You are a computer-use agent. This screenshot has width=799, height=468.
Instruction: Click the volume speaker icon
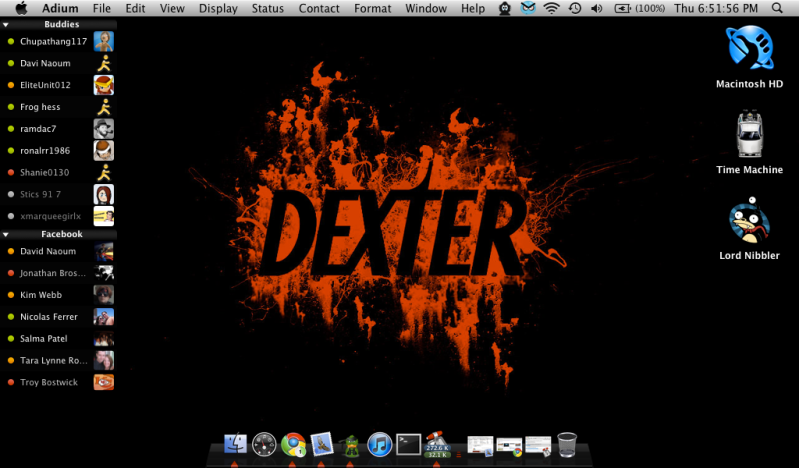tap(597, 8)
